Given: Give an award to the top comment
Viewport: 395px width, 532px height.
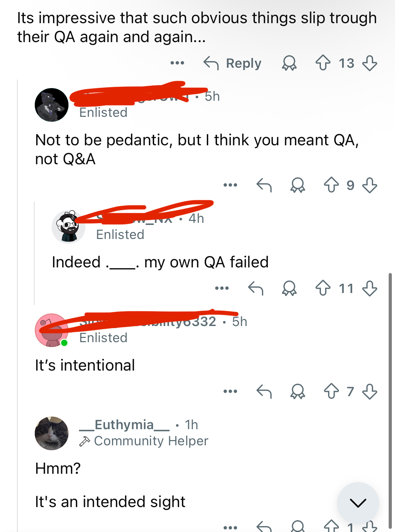Looking at the screenshot, I should [289, 63].
